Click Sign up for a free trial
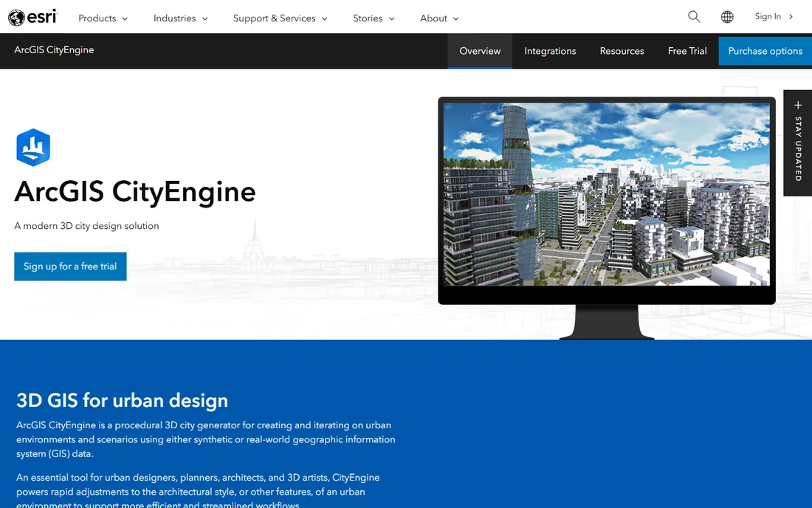Viewport: 812px width, 508px height. click(x=70, y=266)
